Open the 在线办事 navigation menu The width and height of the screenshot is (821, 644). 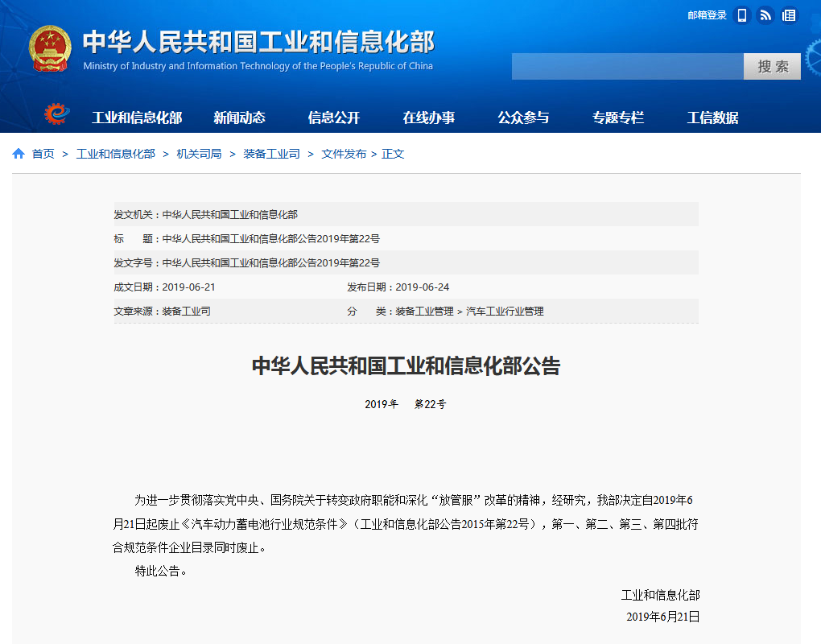(x=428, y=118)
